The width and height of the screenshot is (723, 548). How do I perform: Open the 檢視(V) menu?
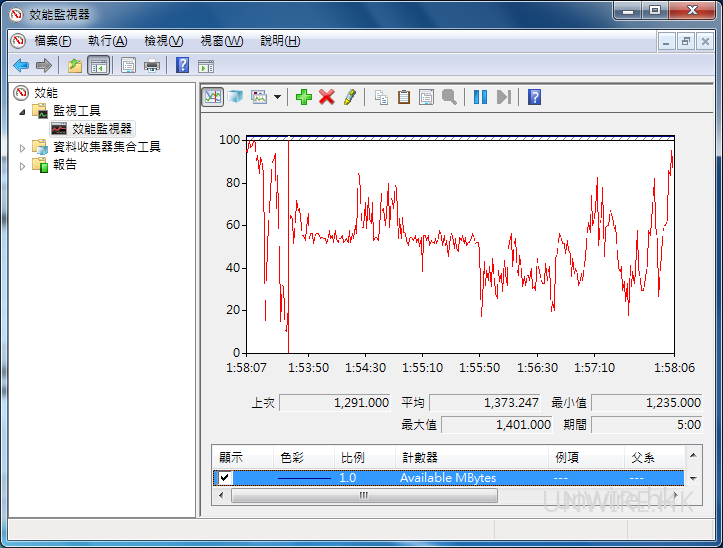[x=163, y=41]
